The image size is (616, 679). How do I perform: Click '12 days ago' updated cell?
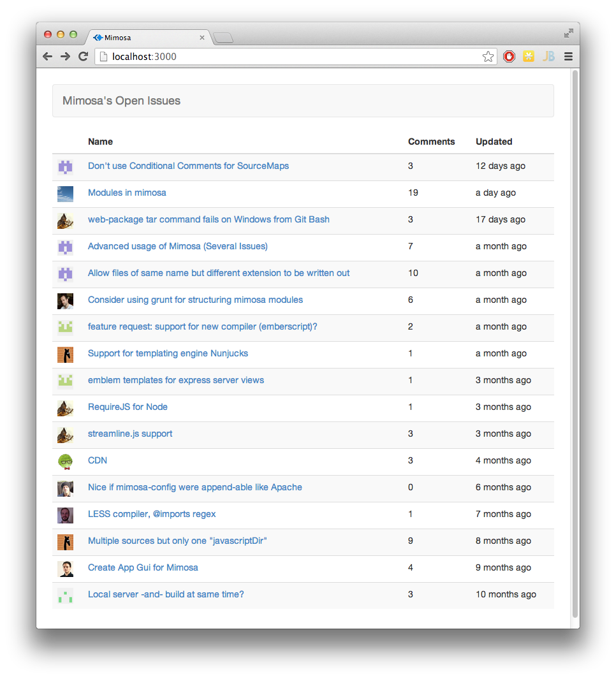pyautogui.click(x=501, y=166)
